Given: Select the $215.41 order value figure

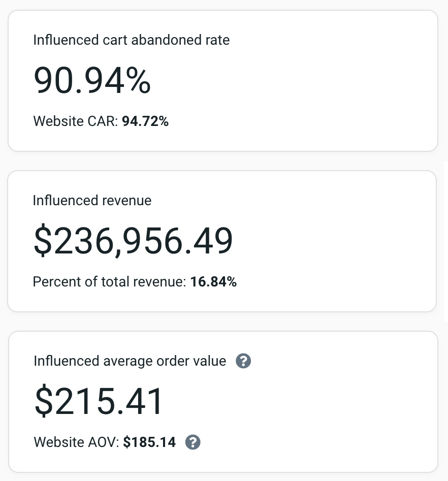Looking at the screenshot, I should [x=100, y=402].
